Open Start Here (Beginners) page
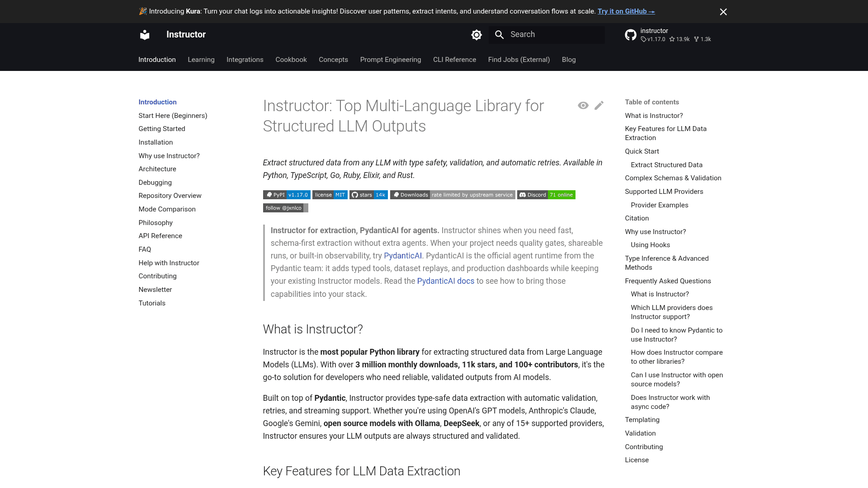The height and width of the screenshot is (488, 868). (x=173, y=116)
